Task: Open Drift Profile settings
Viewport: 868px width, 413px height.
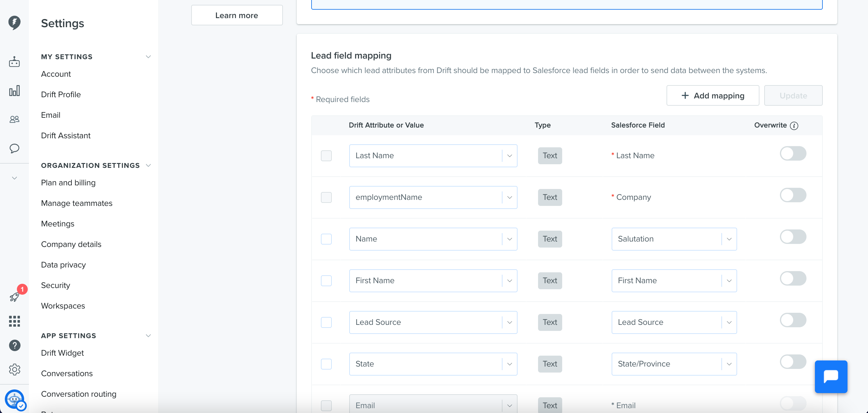Action: tap(61, 94)
